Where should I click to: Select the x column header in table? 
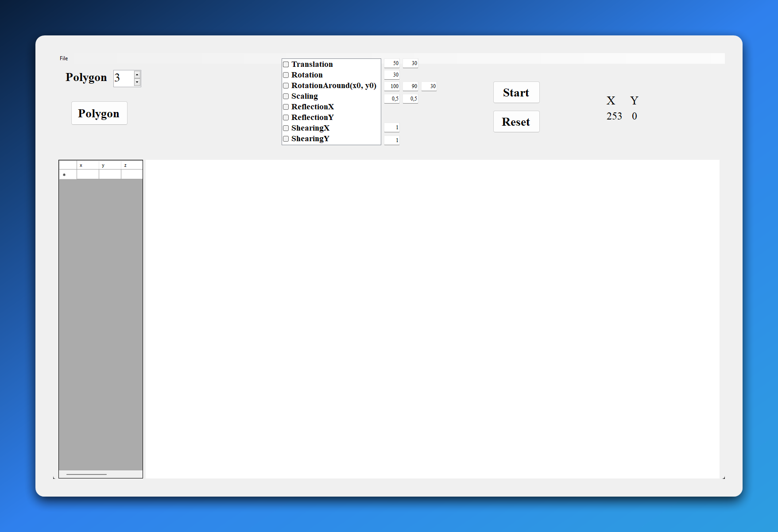88,165
